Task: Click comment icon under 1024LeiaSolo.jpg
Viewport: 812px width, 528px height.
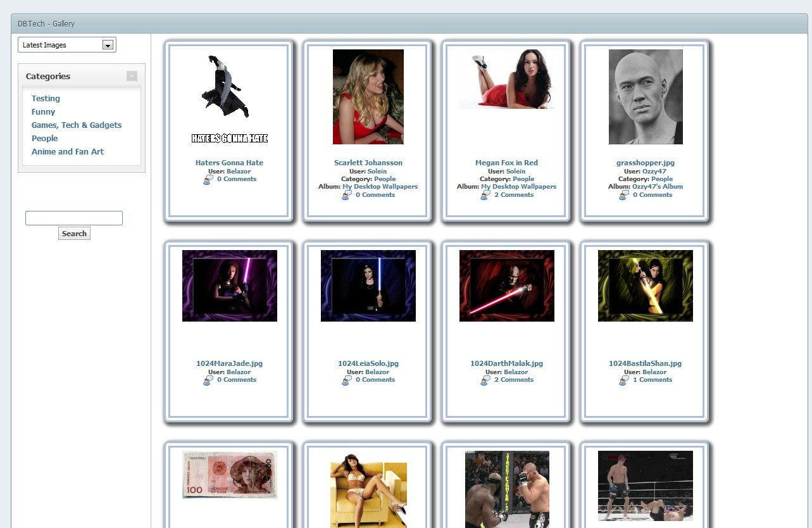Action: [346, 380]
